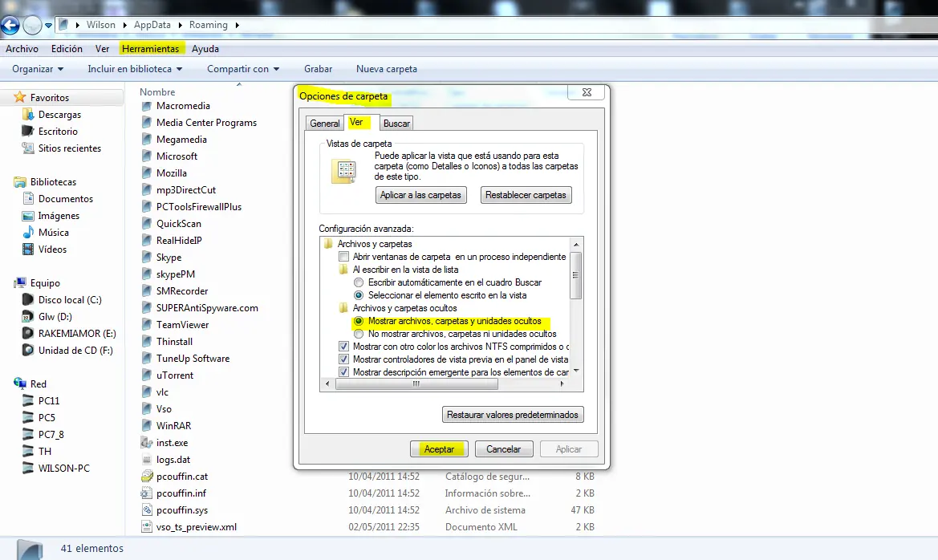This screenshot has width=938, height=560.
Task: Click the Música library icon
Action: pos(27,232)
